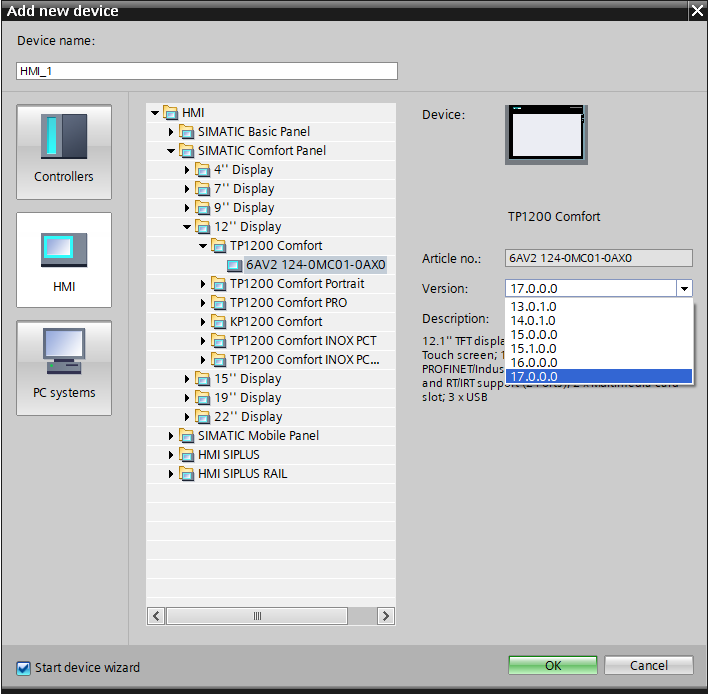Expand the 9'' Display node
This screenshot has width=709, height=694.
tap(187, 208)
